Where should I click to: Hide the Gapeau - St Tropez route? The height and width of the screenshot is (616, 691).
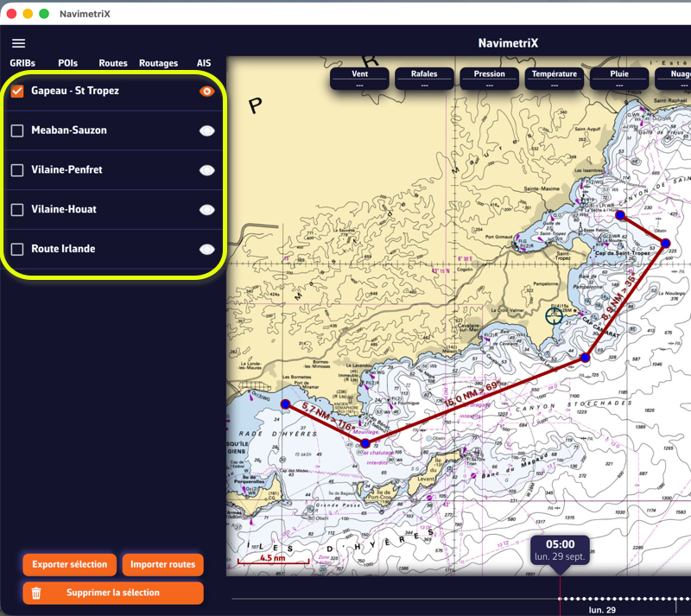coord(206,91)
